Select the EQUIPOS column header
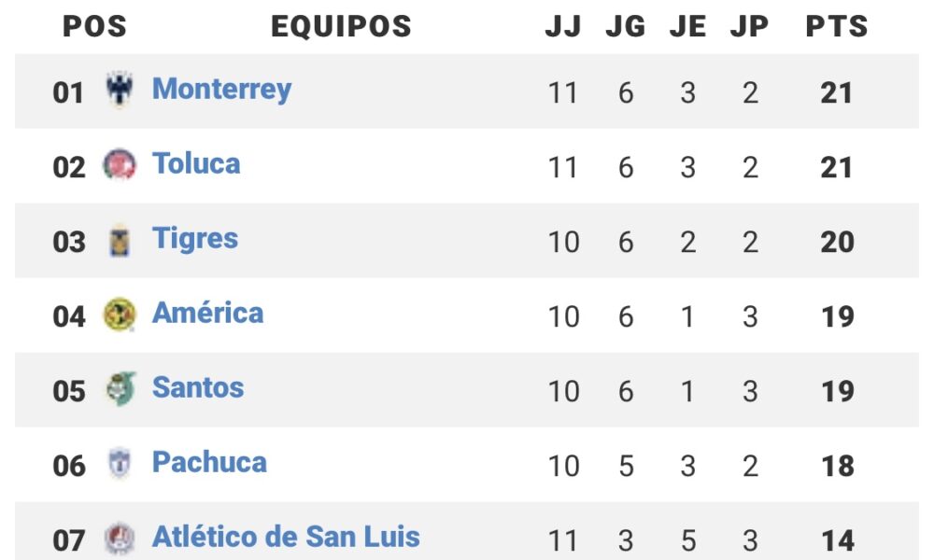This screenshot has width=934, height=560. 341,26
